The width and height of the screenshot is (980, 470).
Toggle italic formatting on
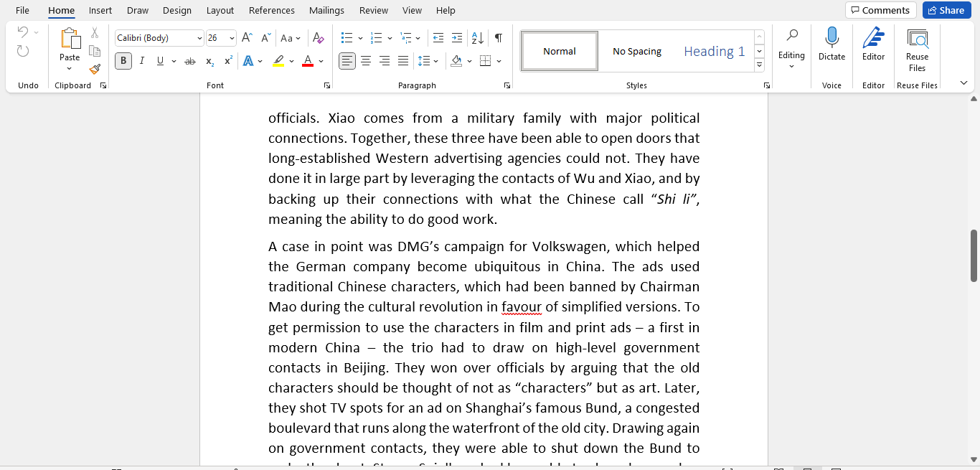coord(141,61)
